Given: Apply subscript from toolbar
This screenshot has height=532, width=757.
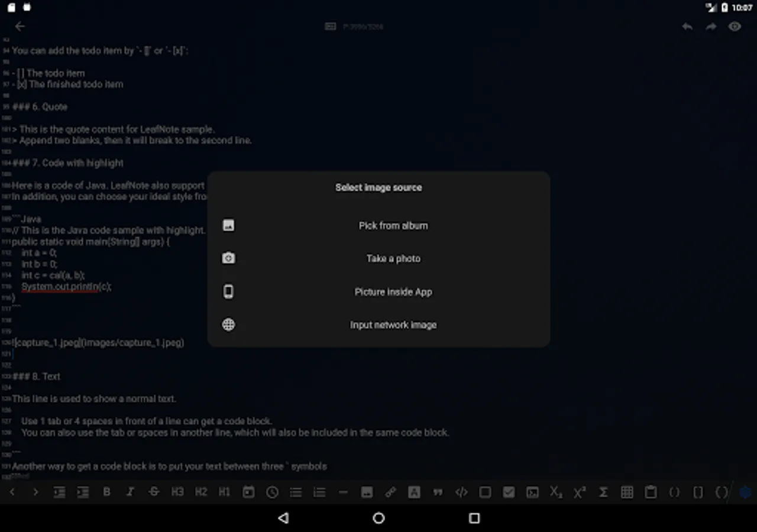Looking at the screenshot, I should pos(556,492).
